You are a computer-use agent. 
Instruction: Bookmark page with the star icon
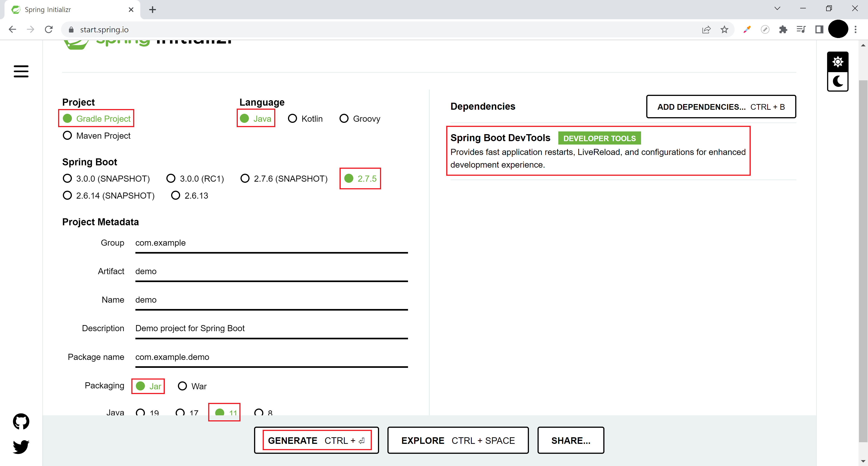(x=724, y=30)
